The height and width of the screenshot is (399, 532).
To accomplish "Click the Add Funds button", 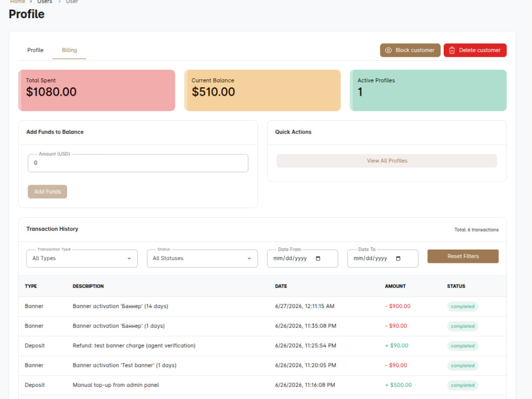I will (x=47, y=192).
